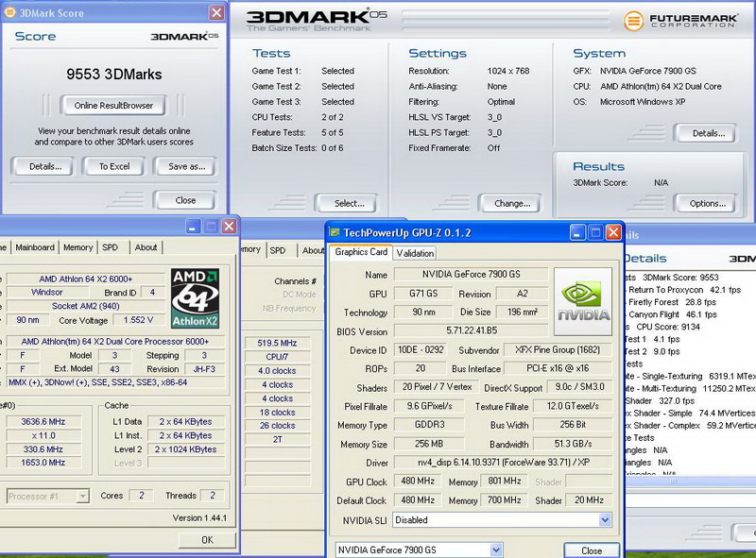Click the core speed 3636.6 MHz value
The height and width of the screenshot is (558, 756).
(x=43, y=422)
